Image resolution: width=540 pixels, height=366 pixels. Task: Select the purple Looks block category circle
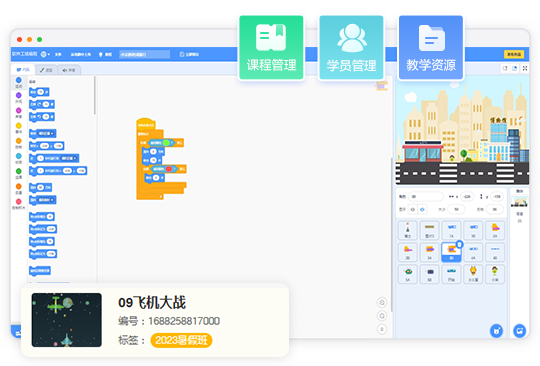19,95
